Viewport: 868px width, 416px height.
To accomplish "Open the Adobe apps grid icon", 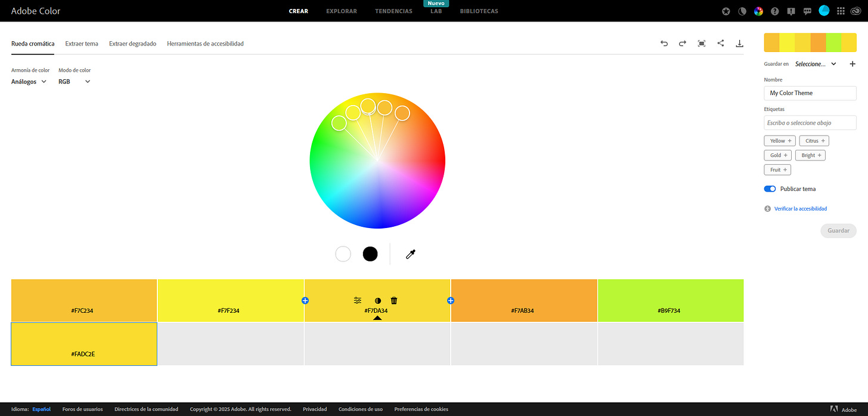I will pos(841,11).
